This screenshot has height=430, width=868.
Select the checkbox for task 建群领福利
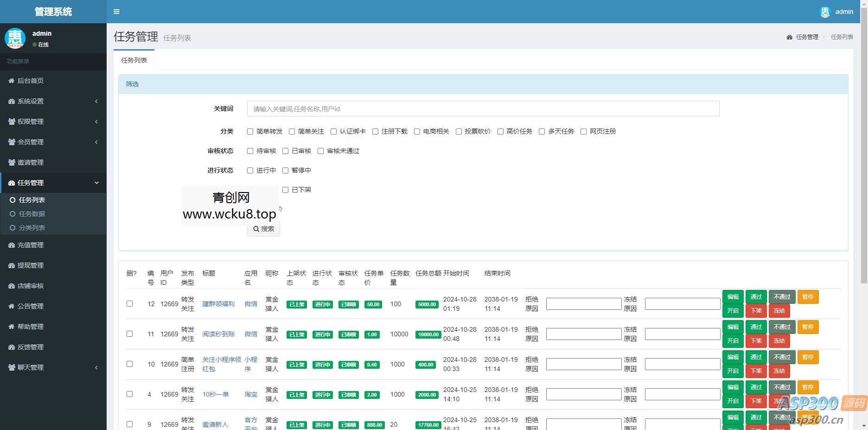click(130, 304)
